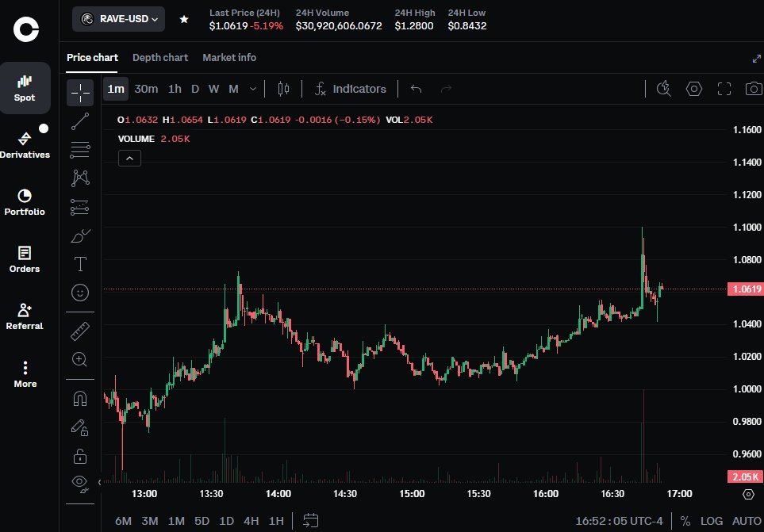
Task: Click the Coinbase logo icon
Action: click(x=26, y=29)
